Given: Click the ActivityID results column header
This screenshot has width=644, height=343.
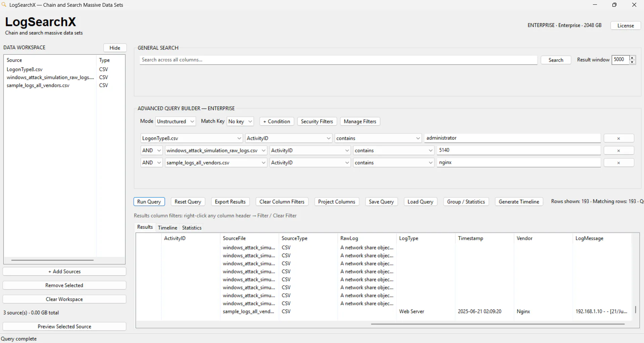Looking at the screenshot, I should point(190,238).
